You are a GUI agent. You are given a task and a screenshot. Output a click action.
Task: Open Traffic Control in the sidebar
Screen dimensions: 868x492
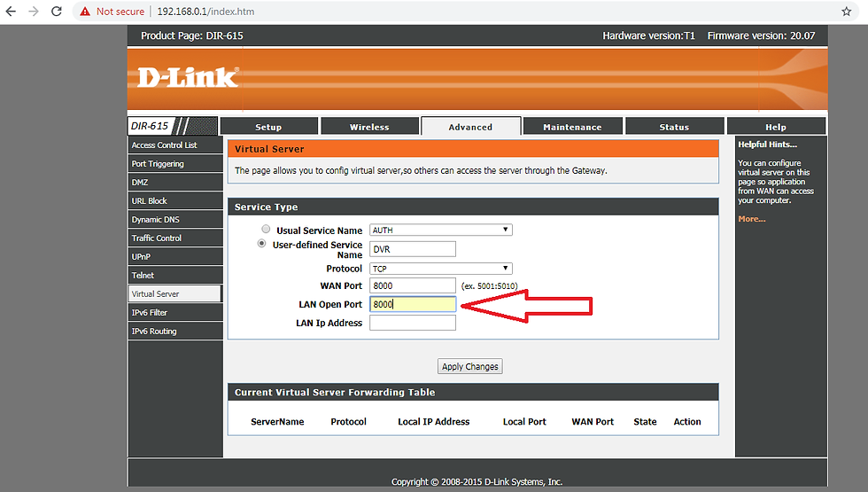coord(175,238)
